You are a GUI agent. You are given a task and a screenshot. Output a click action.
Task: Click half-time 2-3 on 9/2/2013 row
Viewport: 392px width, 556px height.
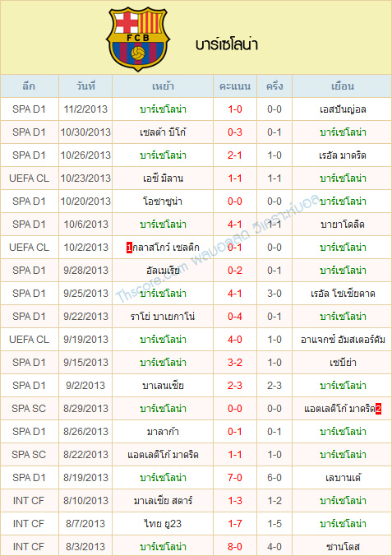point(274,386)
